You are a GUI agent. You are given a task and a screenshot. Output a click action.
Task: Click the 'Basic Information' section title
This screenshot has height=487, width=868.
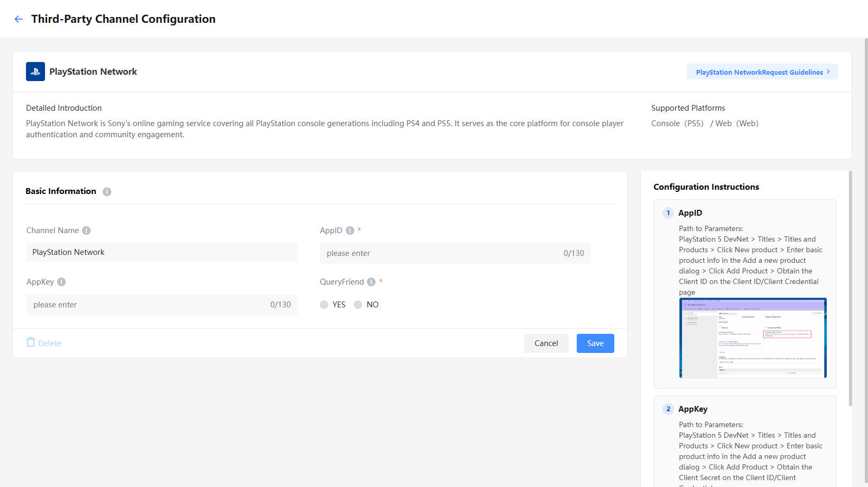(61, 191)
